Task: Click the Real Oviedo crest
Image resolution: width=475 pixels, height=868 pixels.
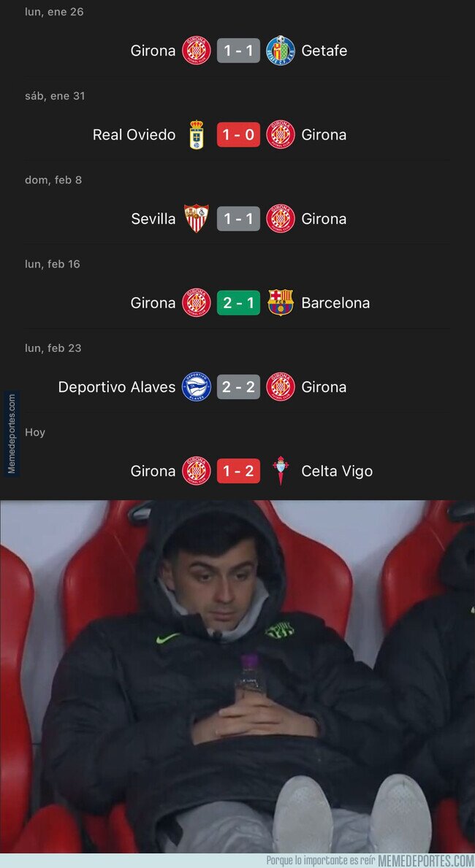Action: click(x=197, y=134)
